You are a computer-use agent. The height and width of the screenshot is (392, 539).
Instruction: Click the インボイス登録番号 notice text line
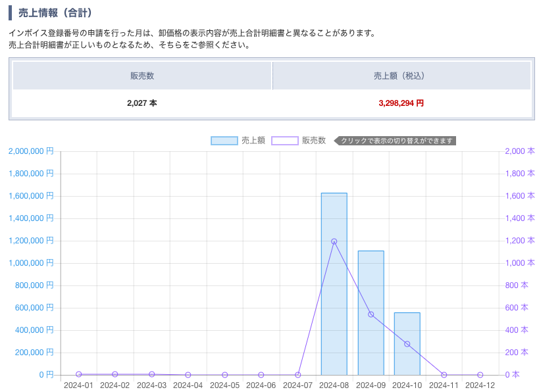click(193, 33)
